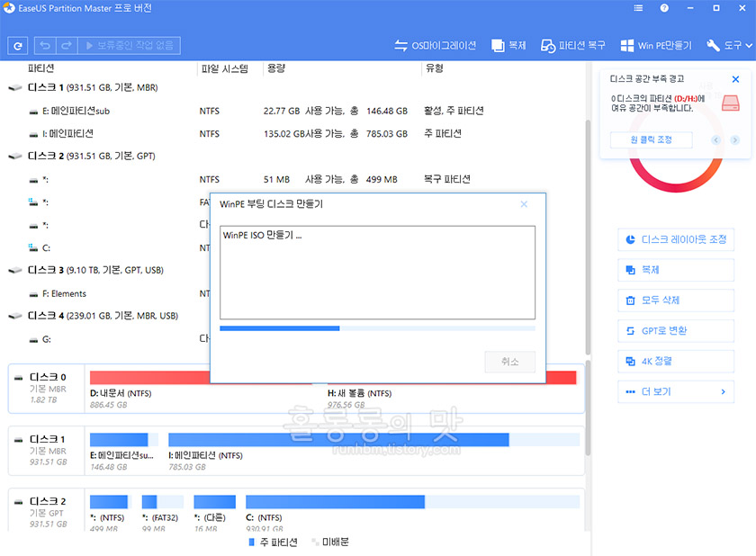This screenshot has height=556, width=756.
Task: Select E: 메인파티션su... bar in the disk map
Action: [x=124, y=439]
